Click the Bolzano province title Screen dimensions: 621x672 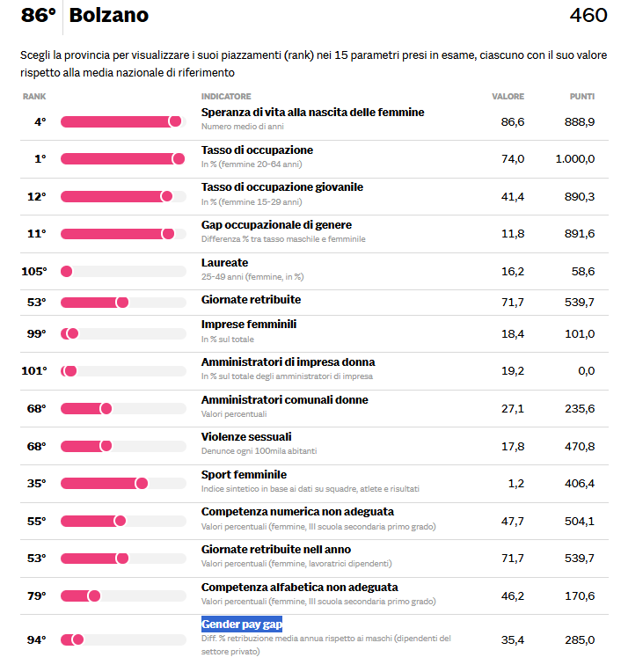pyautogui.click(x=108, y=15)
